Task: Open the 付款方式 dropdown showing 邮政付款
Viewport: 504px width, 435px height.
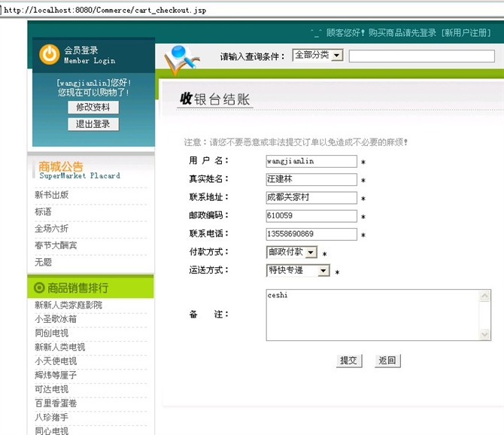Action: (292, 252)
